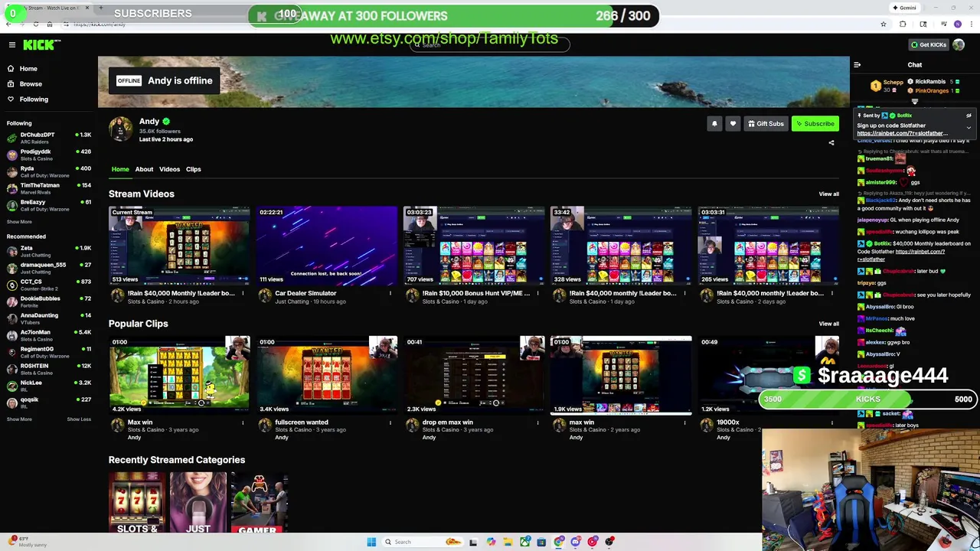The width and height of the screenshot is (980, 551).
Task: Open user profile avatar menu
Action: coord(959,45)
